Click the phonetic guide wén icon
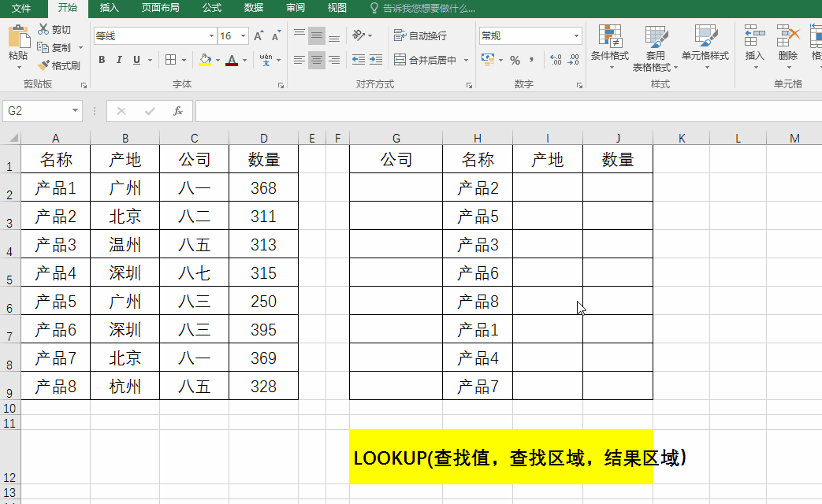Viewport: 822px width, 504px height. coord(266,60)
